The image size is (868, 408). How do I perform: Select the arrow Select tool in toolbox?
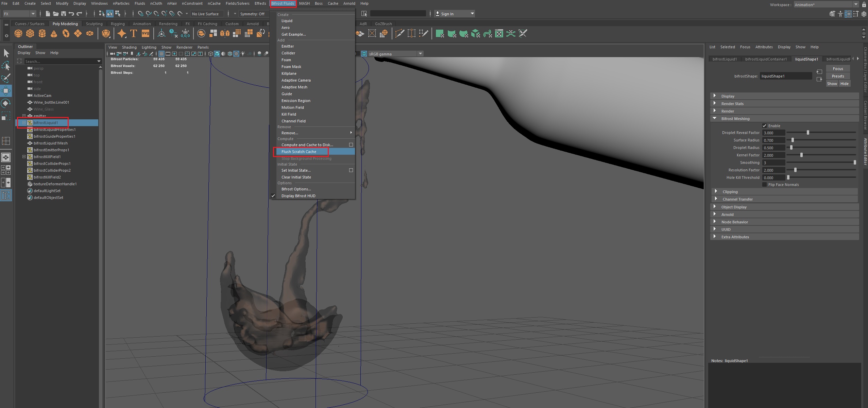(x=6, y=53)
